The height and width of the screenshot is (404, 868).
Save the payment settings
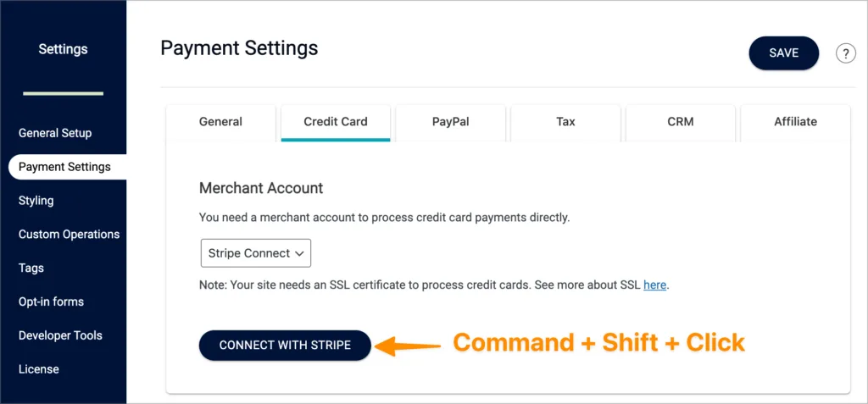pos(783,53)
